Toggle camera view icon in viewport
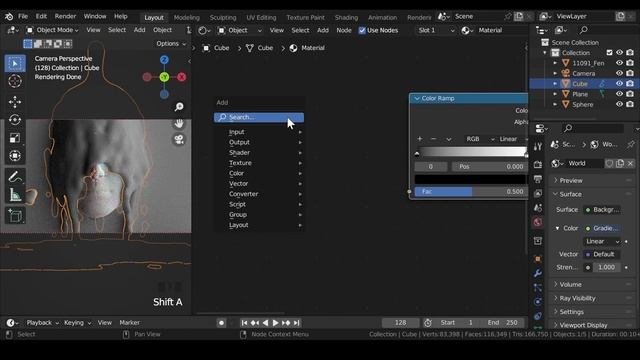The width and height of the screenshot is (640, 360). [x=179, y=140]
